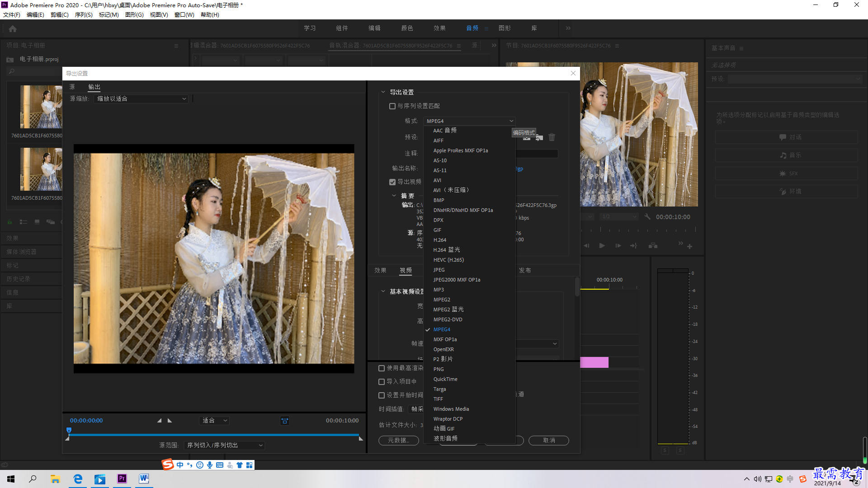Open Premiere Pro from Windows taskbar
868x488 pixels.
pyautogui.click(x=122, y=479)
